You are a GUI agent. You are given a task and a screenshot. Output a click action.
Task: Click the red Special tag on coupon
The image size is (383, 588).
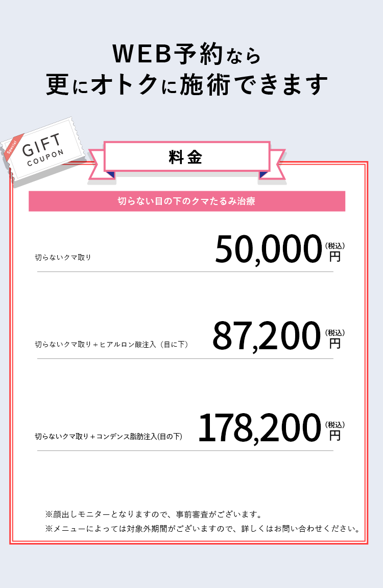pyautogui.click(x=13, y=147)
